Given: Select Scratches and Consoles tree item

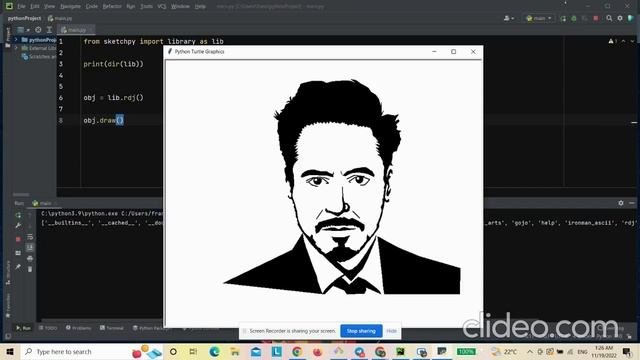Looking at the screenshot, I should (x=39, y=56).
